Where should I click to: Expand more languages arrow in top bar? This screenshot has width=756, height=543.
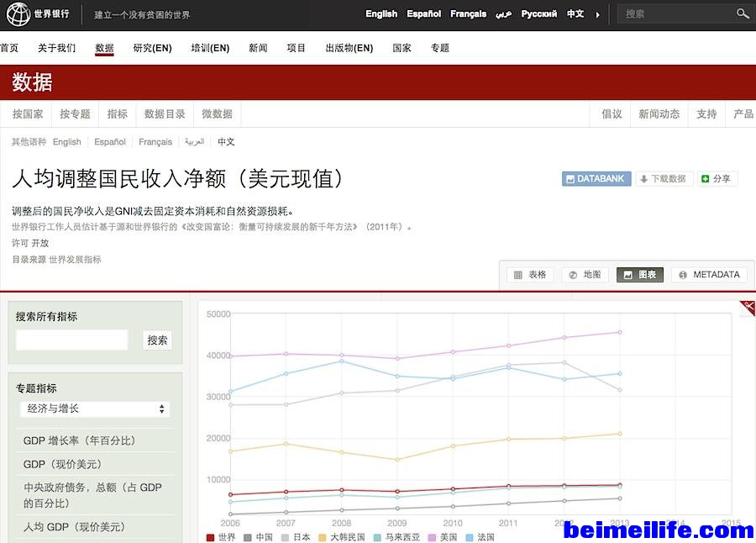(597, 14)
